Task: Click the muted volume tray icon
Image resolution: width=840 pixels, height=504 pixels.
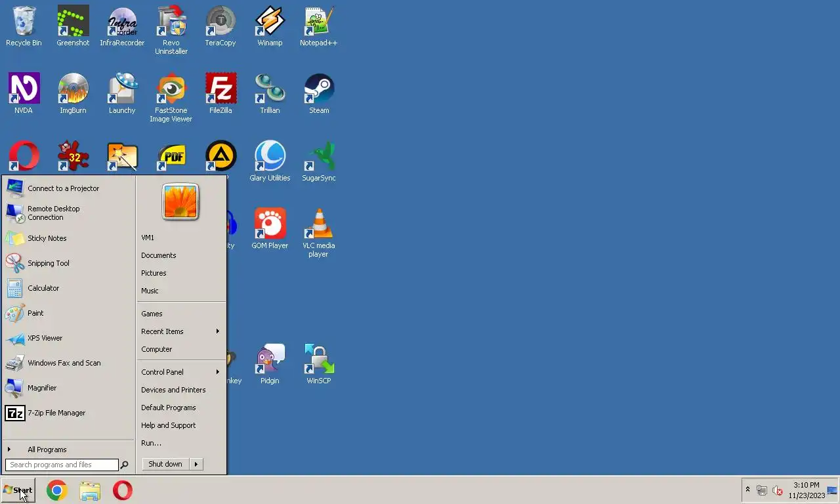Action: tap(778, 490)
